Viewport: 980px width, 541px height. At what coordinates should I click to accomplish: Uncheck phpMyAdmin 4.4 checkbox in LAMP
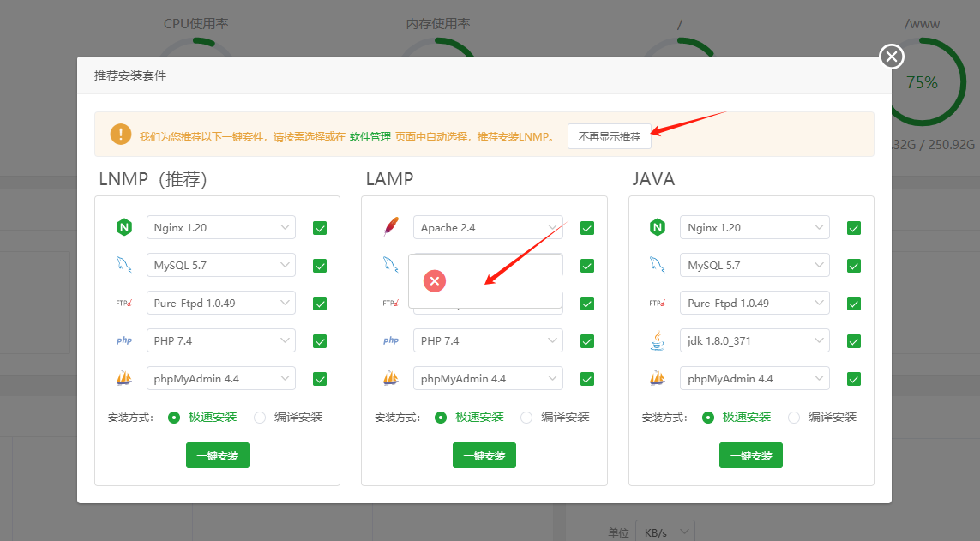point(586,379)
